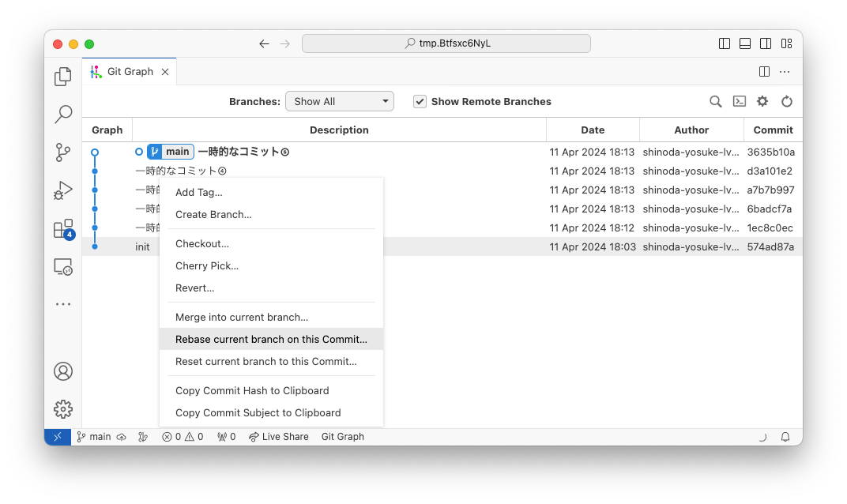This screenshot has width=847, height=504.
Task: Click the Description column header
Action: [x=339, y=130]
